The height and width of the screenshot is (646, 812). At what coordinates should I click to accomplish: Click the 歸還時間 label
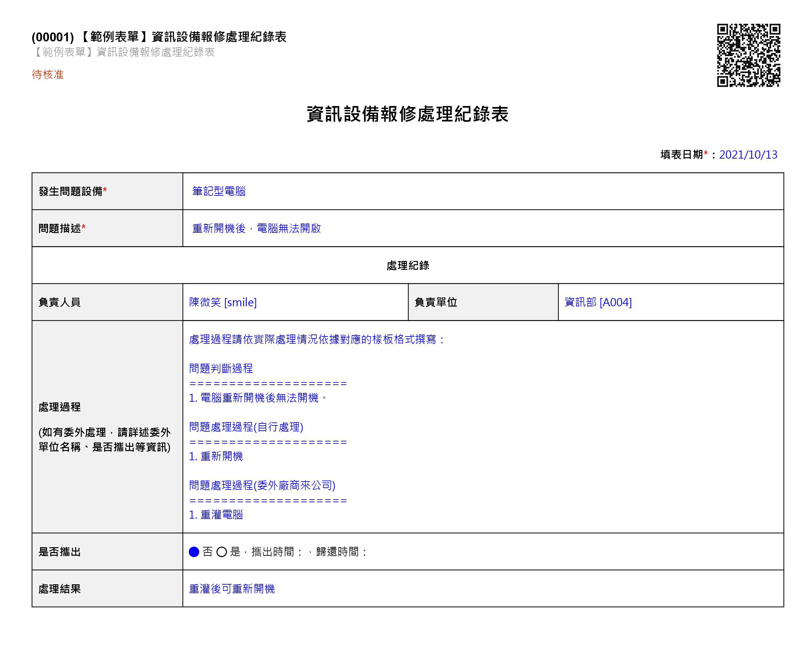[337, 552]
